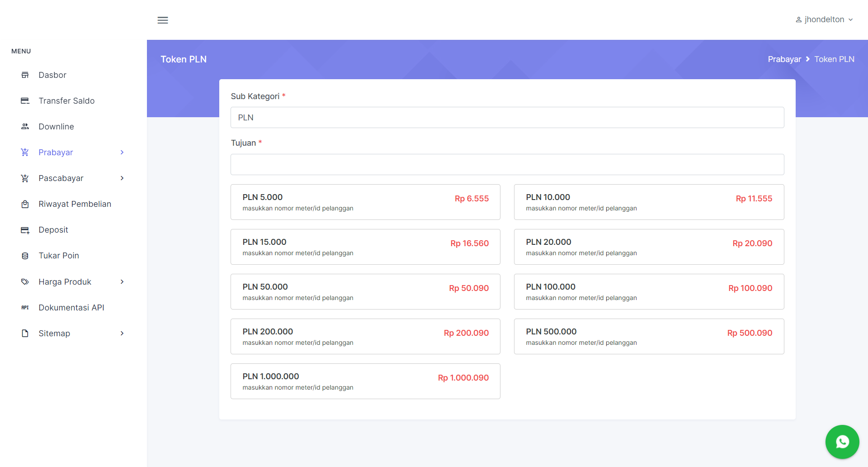
Task: Open the WhatsApp chat bubble
Action: (x=842, y=442)
